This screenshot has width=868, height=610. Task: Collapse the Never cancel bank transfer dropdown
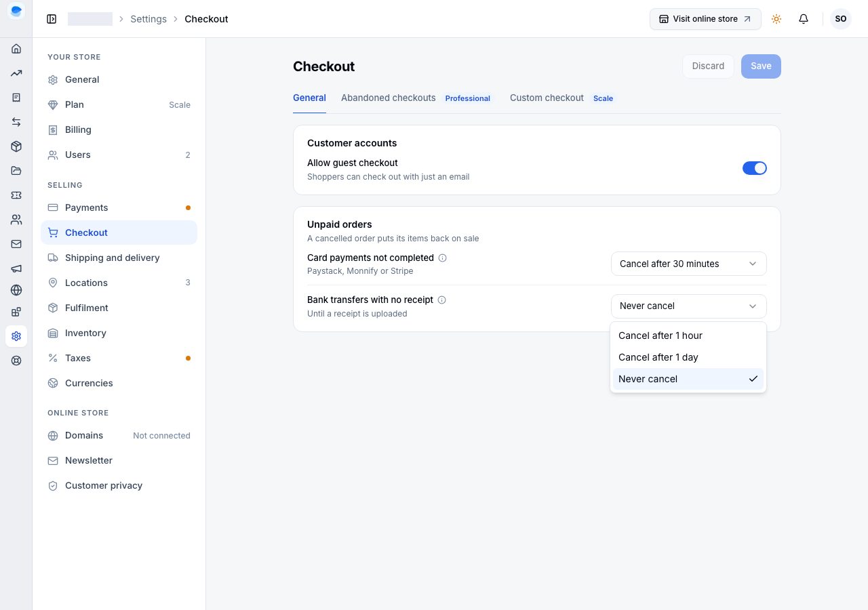tap(689, 306)
